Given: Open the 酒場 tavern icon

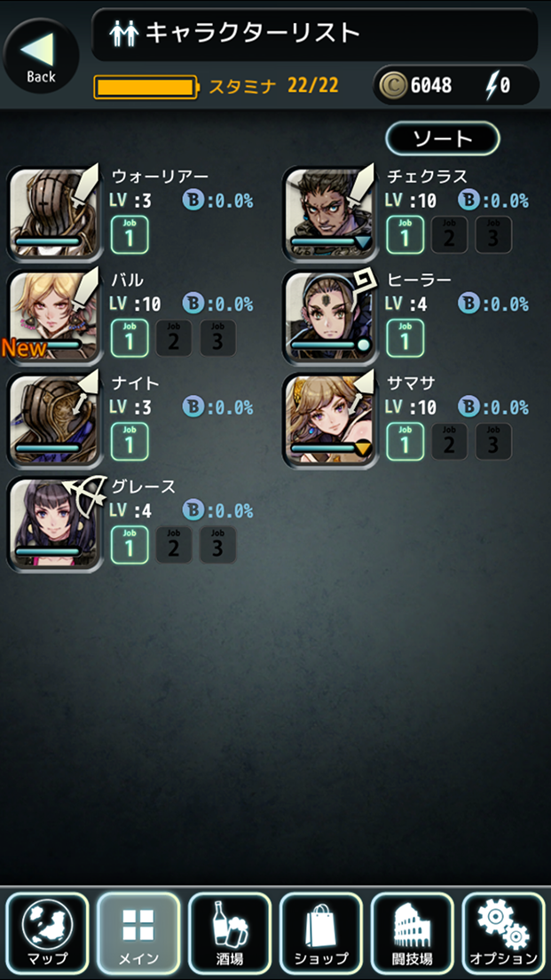Looking at the screenshot, I should (x=229, y=933).
